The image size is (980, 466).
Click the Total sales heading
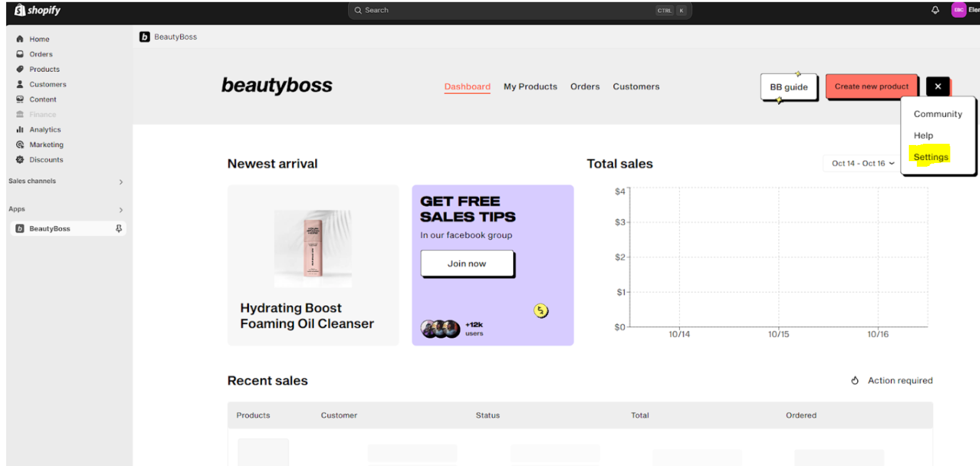(x=620, y=164)
